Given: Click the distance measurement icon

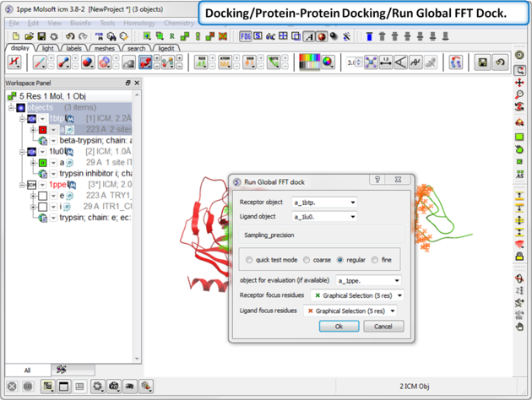Looking at the screenshot, I should (386, 62).
